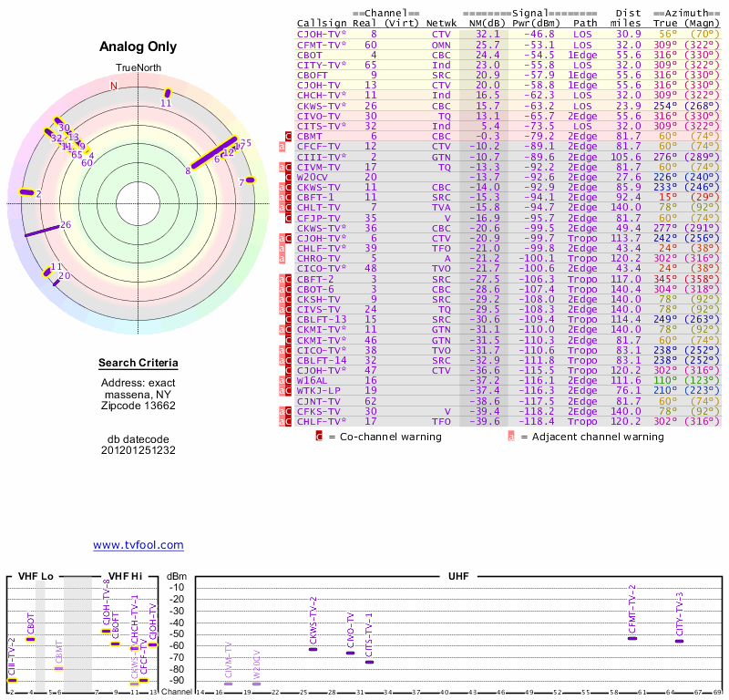Viewport: 729px width, 700px height.
Task: Click the adjacent channel warning icon beside CFCF-TV
Action: click(x=282, y=146)
